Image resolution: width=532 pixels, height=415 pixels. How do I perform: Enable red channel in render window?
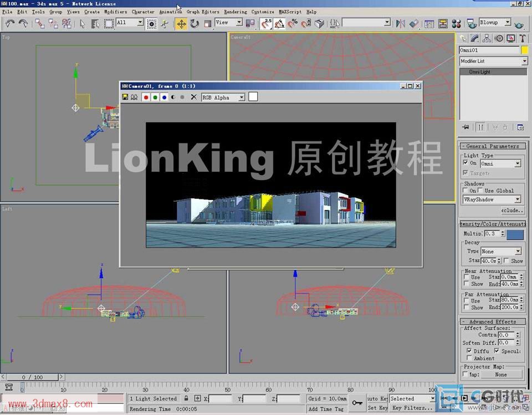coord(146,97)
